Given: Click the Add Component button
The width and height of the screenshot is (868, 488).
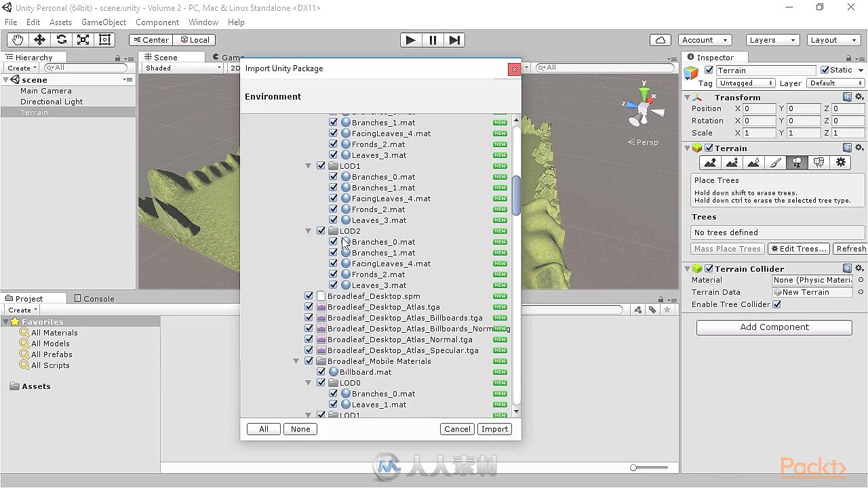Looking at the screenshot, I should point(774,327).
